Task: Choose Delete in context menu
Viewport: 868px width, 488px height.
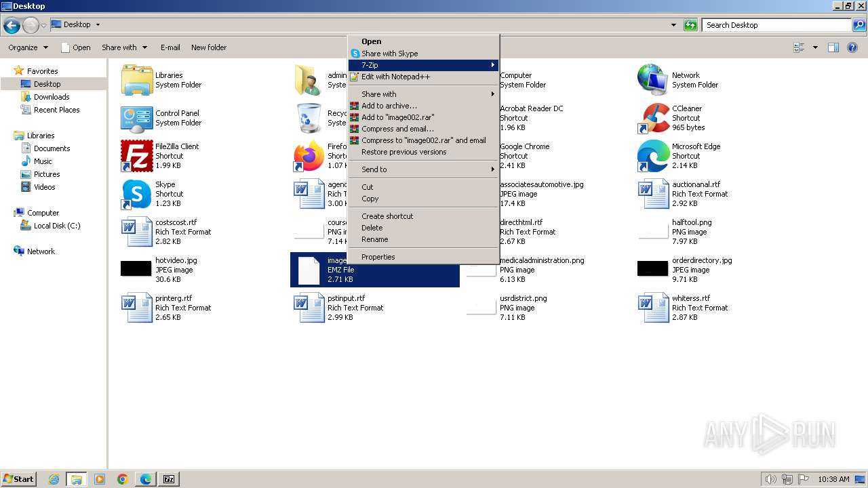Action: point(424,228)
